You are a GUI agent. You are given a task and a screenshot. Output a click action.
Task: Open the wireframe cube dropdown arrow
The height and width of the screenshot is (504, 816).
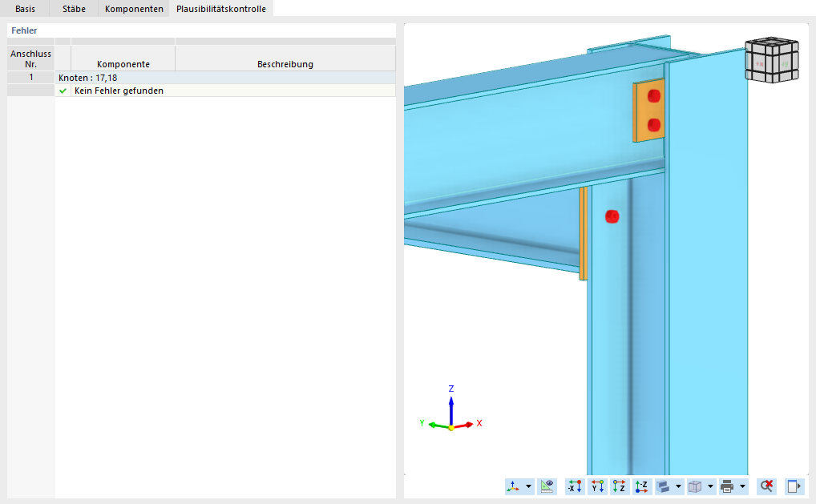(710, 486)
